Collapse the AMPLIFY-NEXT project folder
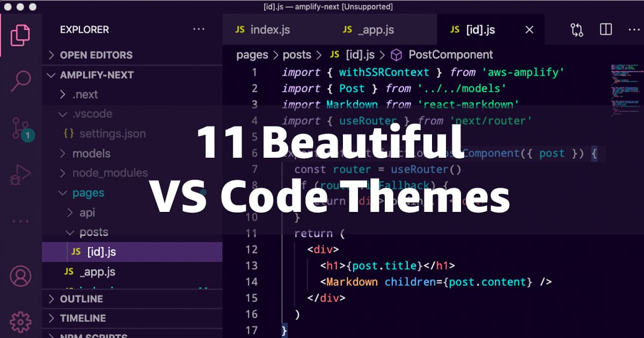 coord(97,75)
